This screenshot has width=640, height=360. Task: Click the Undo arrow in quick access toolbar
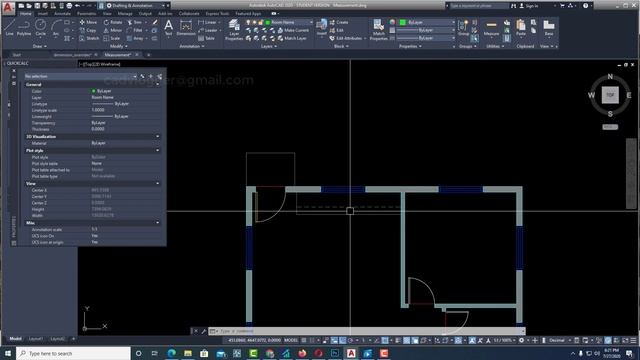(77, 6)
